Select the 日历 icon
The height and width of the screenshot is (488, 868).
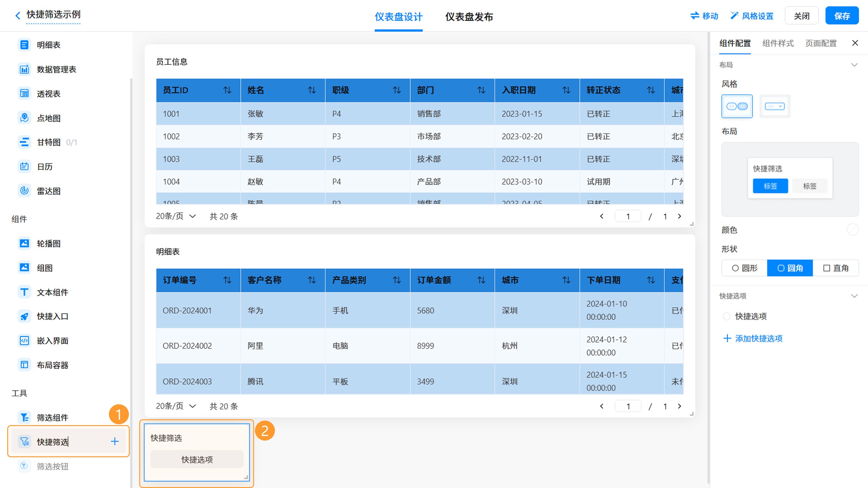click(24, 166)
